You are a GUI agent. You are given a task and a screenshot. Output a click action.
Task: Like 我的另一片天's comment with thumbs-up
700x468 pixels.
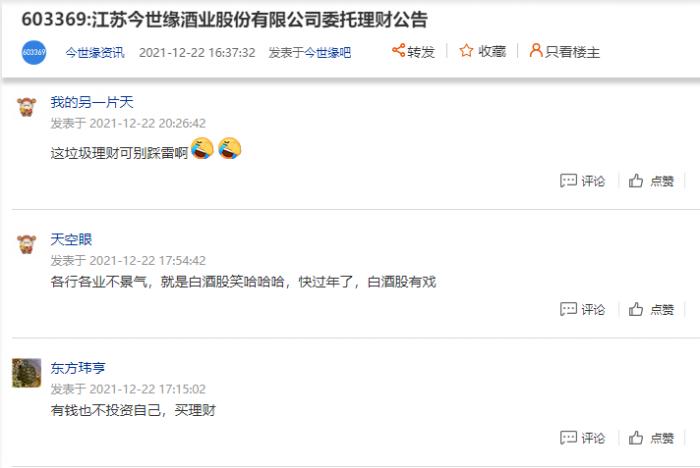pyautogui.click(x=636, y=180)
